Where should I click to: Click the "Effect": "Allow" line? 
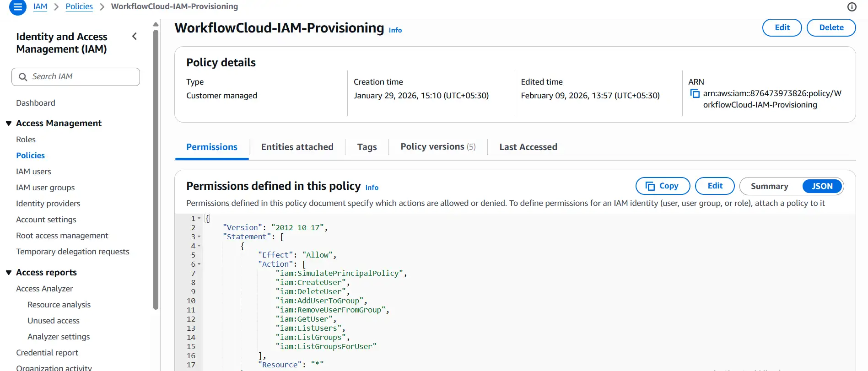click(x=297, y=255)
